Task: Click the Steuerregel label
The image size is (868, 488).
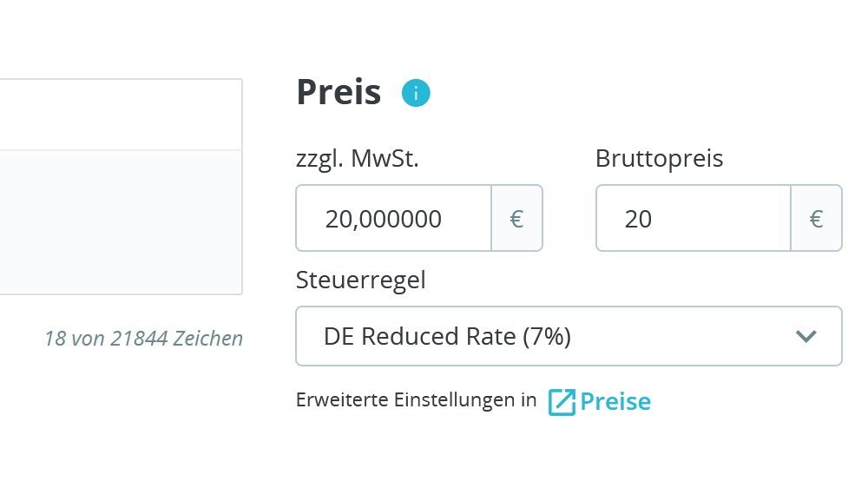Action: pyautogui.click(x=360, y=280)
